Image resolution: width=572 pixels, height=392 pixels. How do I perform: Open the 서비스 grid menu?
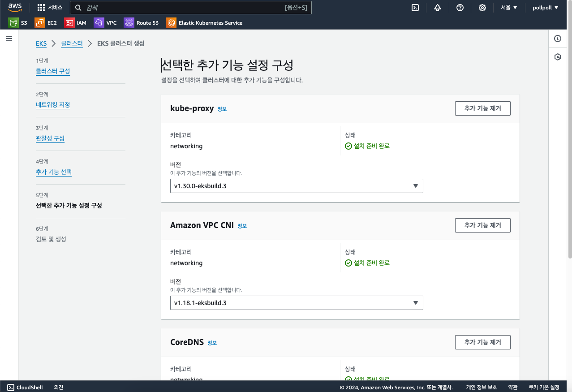[50, 8]
